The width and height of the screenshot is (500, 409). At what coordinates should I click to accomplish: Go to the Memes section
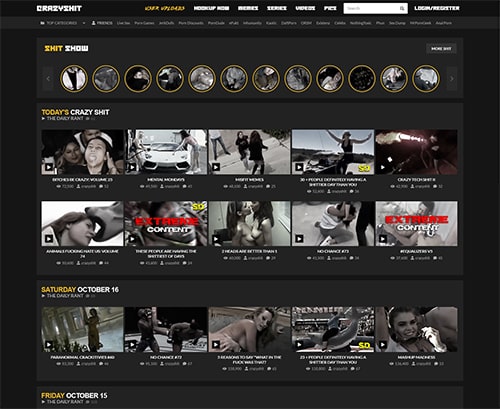click(248, 8)
